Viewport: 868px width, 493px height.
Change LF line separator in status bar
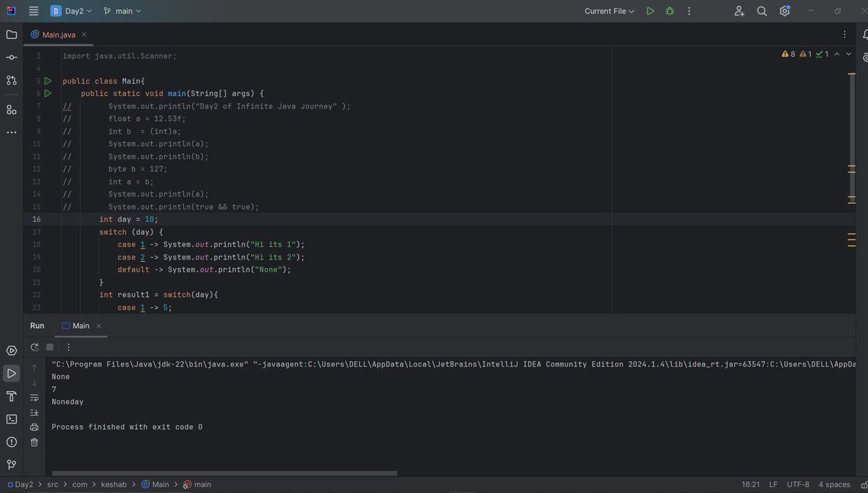773,484
